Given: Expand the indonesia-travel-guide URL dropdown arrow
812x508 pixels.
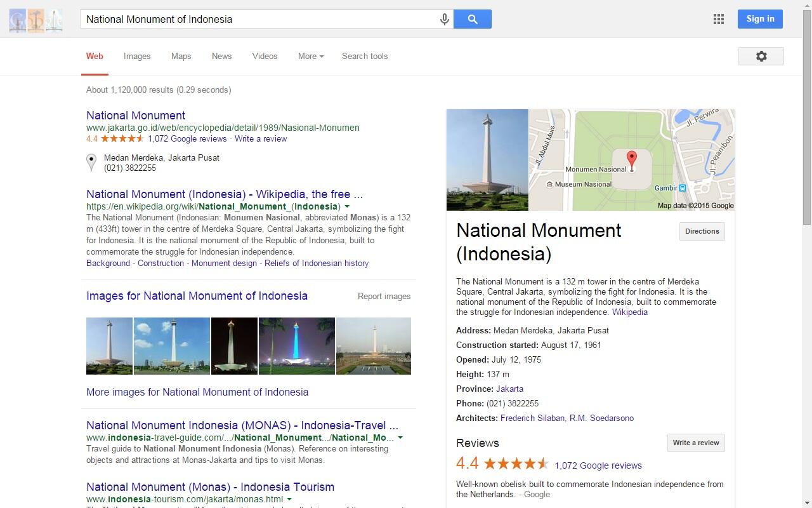Looking at the screenshot, I should [400, 438].
